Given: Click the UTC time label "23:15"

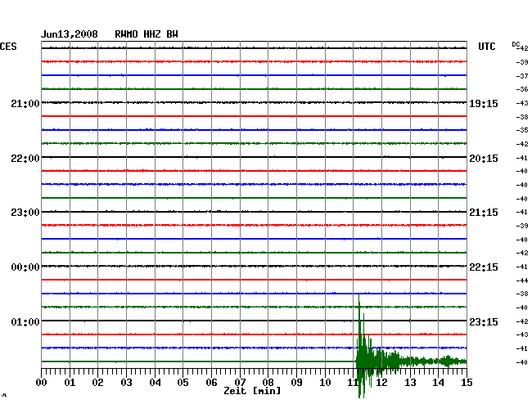Looking at the screenshot, I should pyautogui.click(x=484, y=321).
